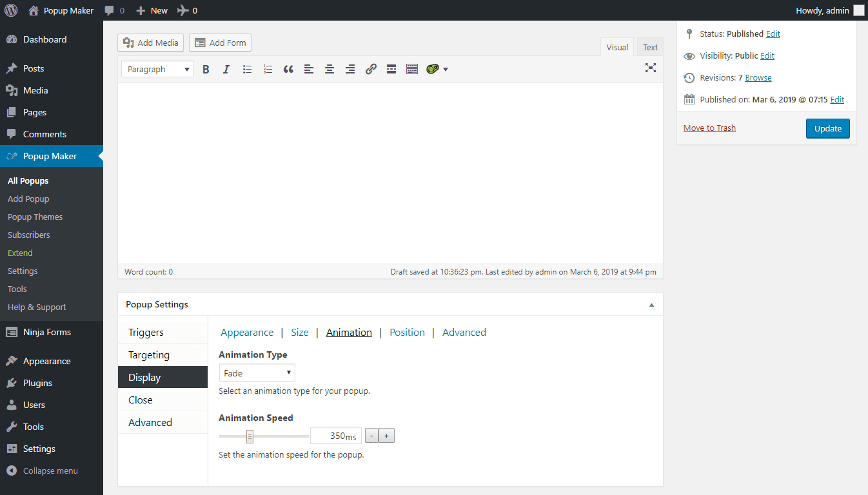Open Help & Support submenu item
Image resolution: width=868 pixels, height=495 pixels.
pos(37,307)
